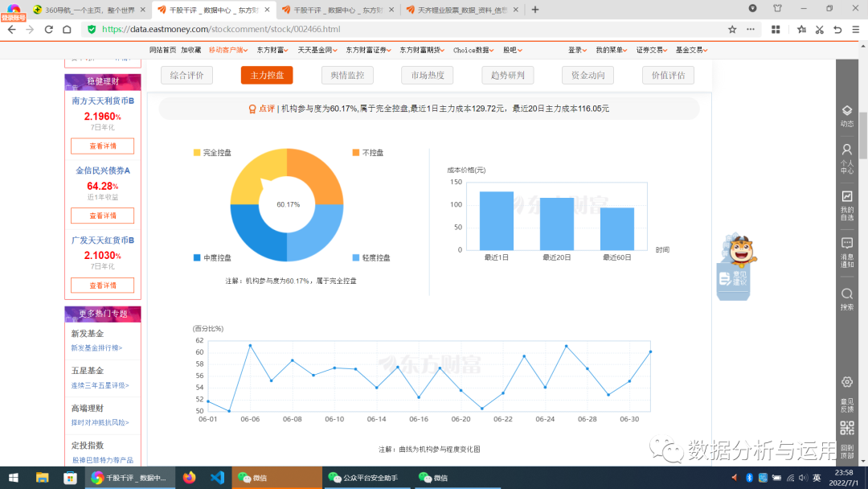Open the 新发基金排行榜 link
Screen dimensions: 868x489
pyautogui.click(x=96, y=347)
